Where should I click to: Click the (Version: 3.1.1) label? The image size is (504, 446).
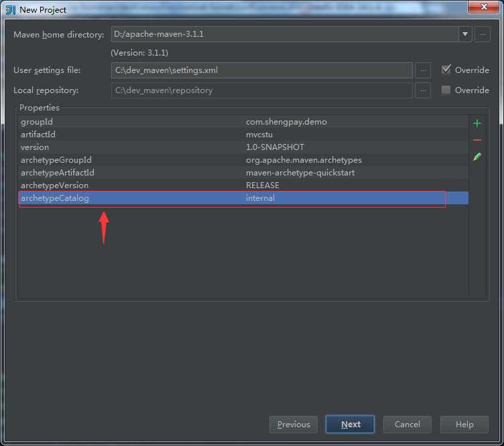tap(139, 53)
